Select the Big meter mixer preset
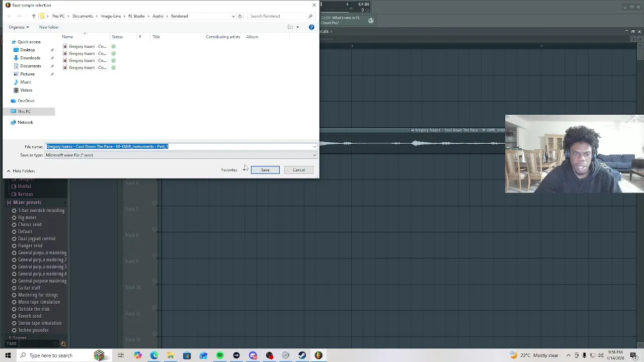Image resolution: width=644 pixels, height=362 pixels. click(x=27, y=218)
